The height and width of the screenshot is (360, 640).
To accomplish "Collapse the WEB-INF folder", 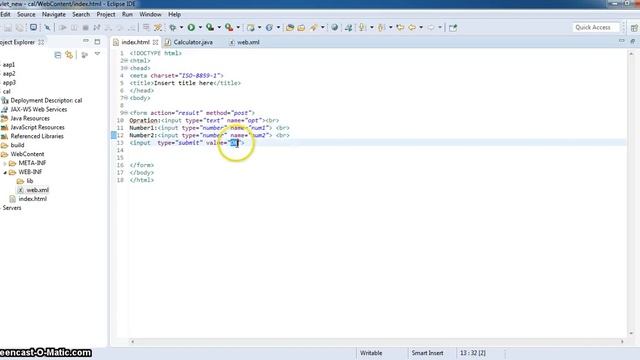I will pos(5,172).
